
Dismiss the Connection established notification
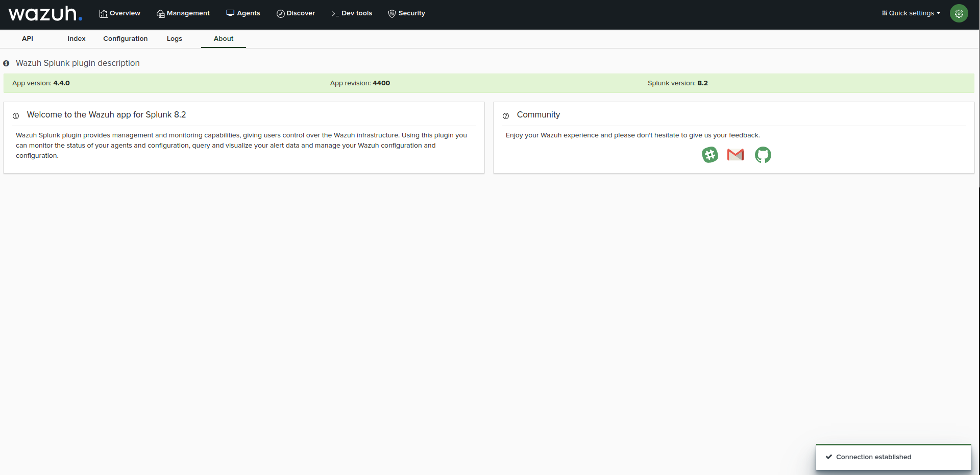[x=893, y=457]
